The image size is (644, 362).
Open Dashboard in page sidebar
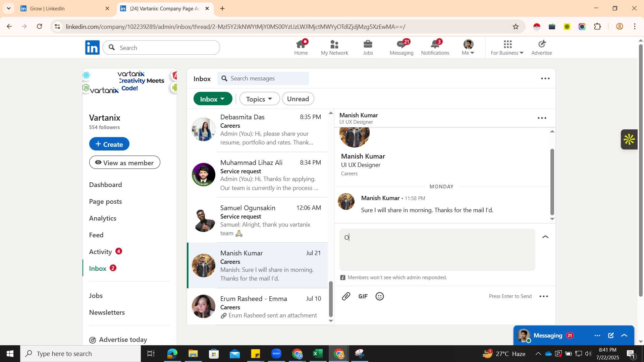click(105, 185)
